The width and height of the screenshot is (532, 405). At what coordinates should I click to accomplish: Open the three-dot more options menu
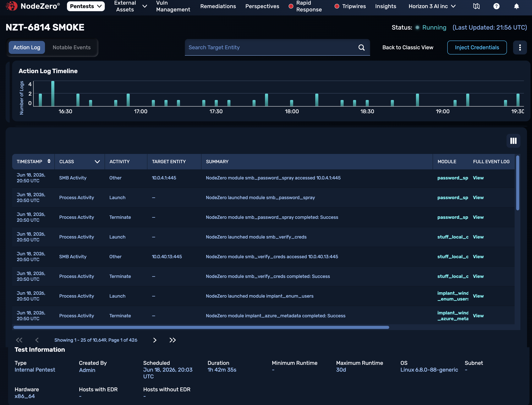(520, 48)
